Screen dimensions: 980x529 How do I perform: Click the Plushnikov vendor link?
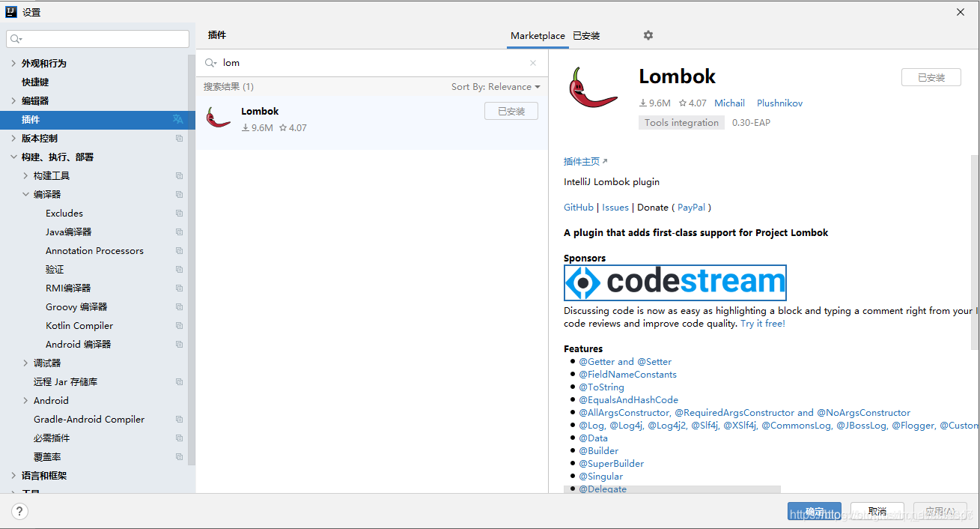tap(779, 103)
